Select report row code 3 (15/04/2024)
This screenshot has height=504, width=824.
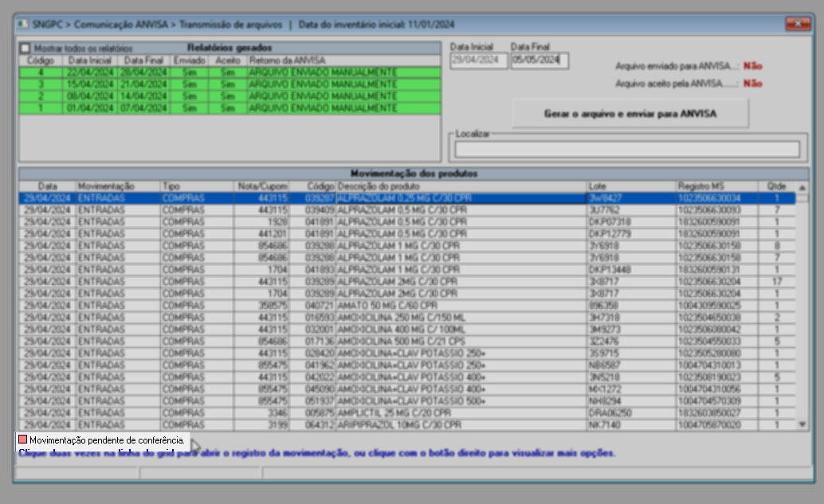[x=230, y=84]
